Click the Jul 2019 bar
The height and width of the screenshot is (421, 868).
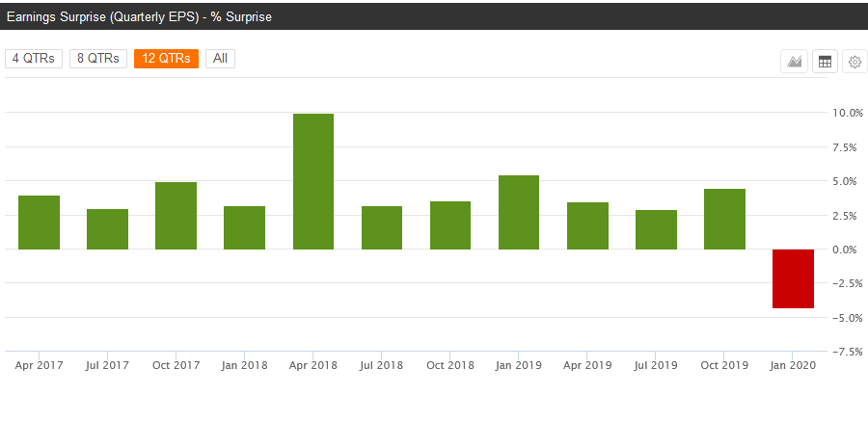click(656, 229)
